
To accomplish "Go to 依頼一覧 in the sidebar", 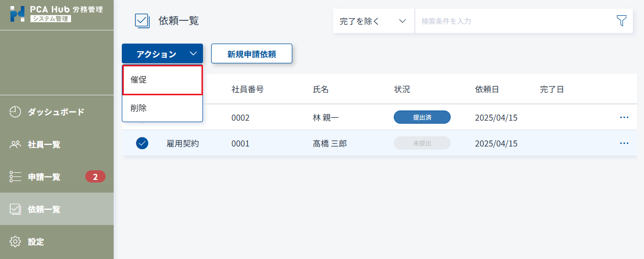I will (57, 209).
